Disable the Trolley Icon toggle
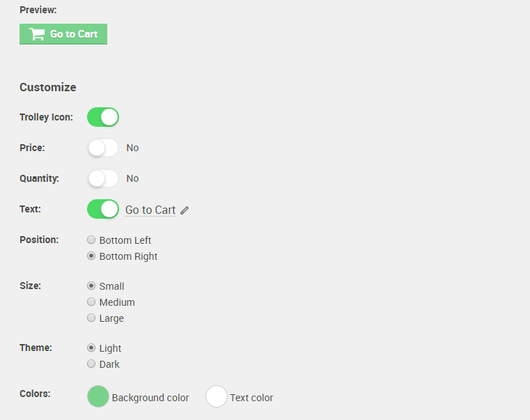The image size is (530, 420). (x=103, y=117)
